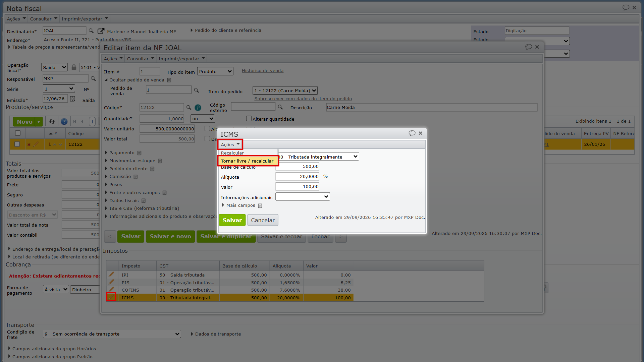The height and width of the screenshot is (362, 644).
Task: Click the refresh icon in Produtos/serviços toolbar
Action: (x=52, y=121)
